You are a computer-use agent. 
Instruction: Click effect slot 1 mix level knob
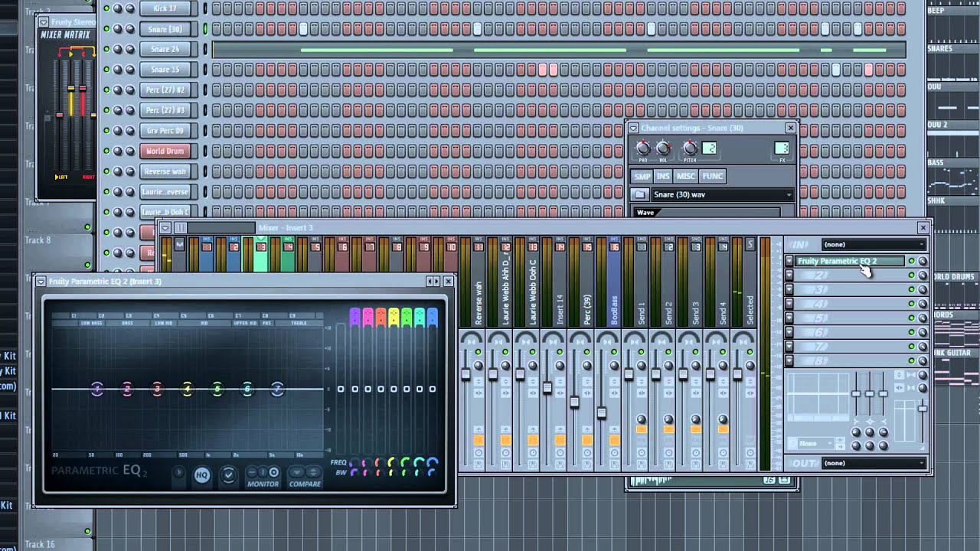click(x=922, y=261)
